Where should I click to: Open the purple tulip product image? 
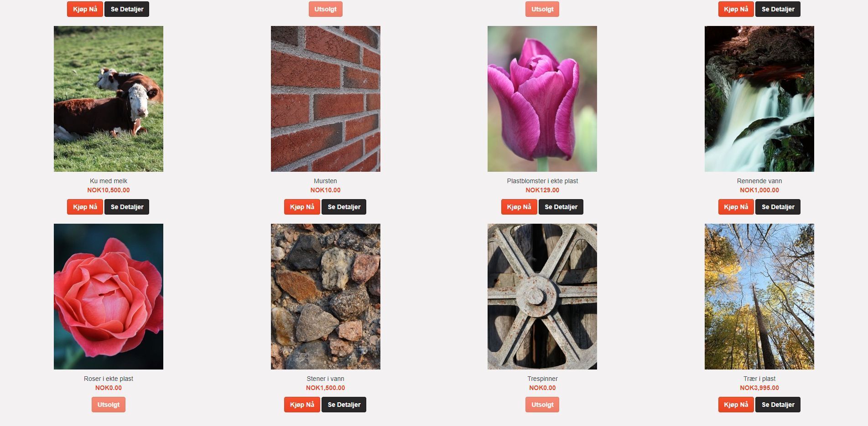click(542, 99)
